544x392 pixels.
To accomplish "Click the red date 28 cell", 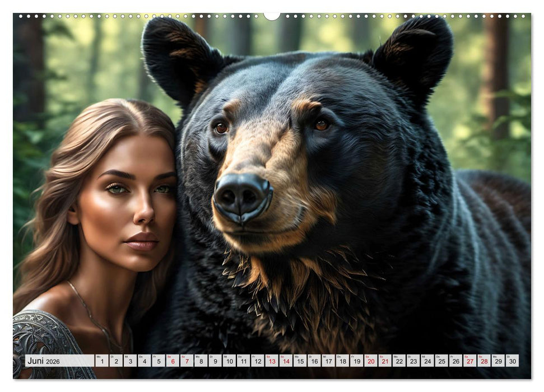I will [x=484, y=361].
